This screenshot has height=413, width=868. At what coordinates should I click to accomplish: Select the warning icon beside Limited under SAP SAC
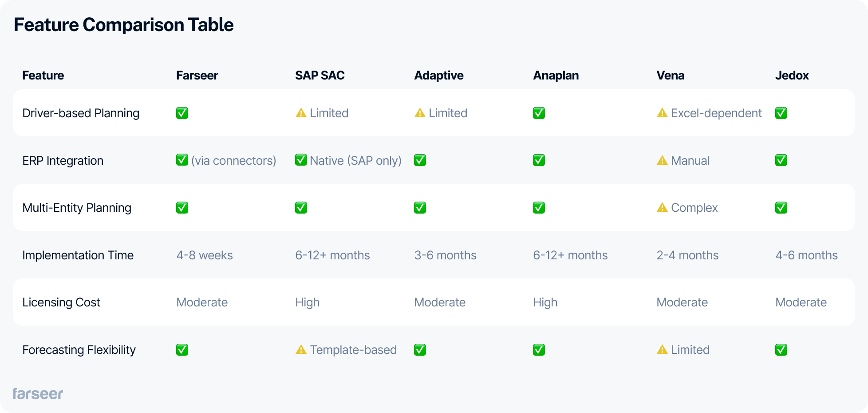click(300, 113)
